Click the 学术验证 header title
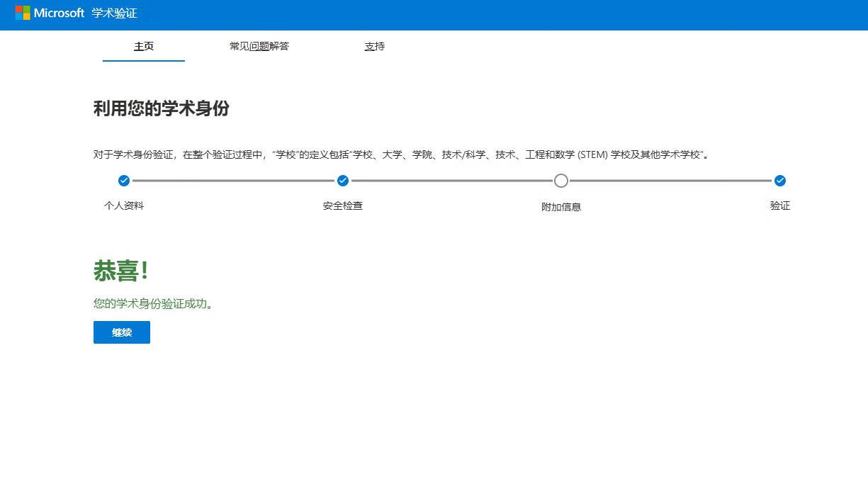 (114, 13)
